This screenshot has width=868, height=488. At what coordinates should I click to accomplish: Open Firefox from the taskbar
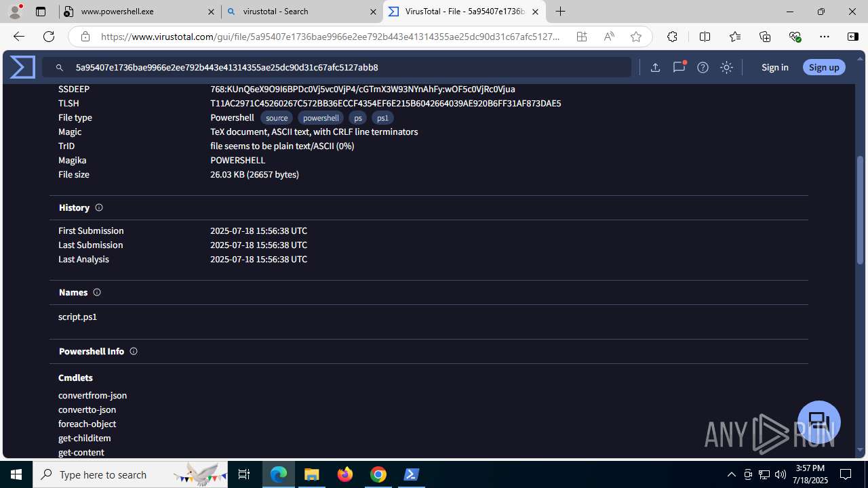pos(345,474)
